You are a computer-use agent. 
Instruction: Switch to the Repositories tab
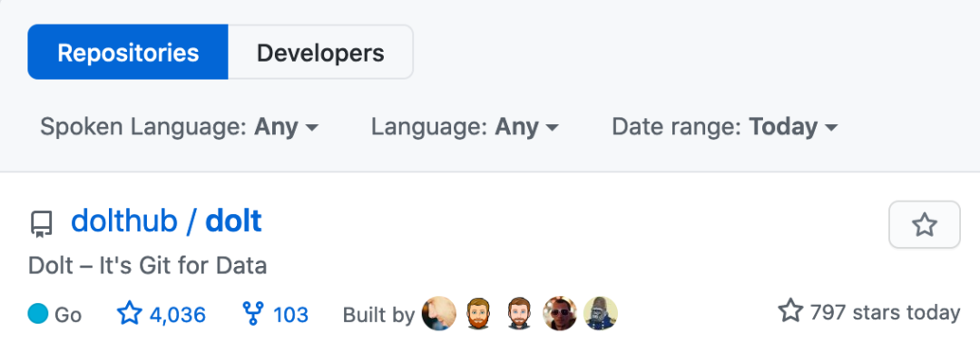[x=128, y=52]
